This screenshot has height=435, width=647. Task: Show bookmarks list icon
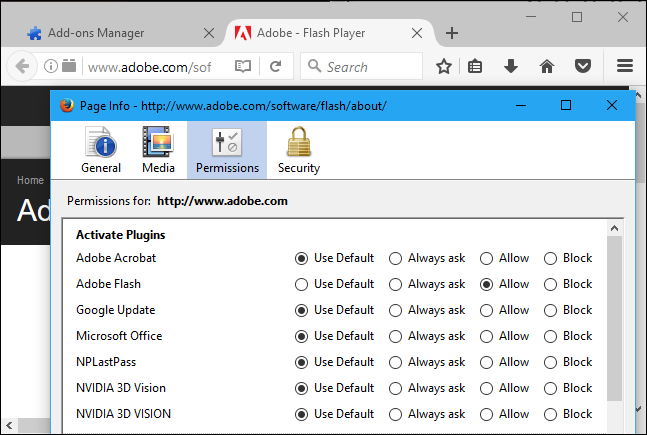pyautogui.click(x=476, y=67)
